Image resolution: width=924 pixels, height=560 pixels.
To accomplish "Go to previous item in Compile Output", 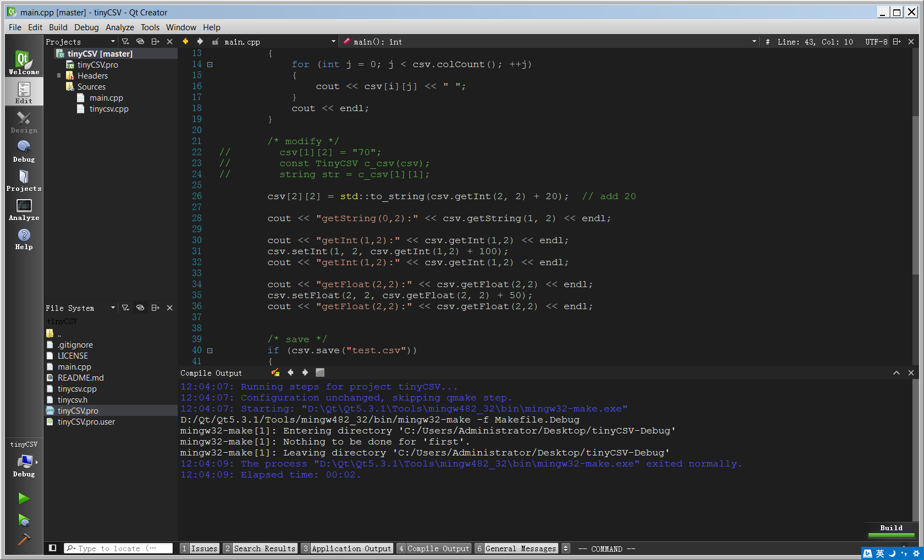I will [290, 372].
